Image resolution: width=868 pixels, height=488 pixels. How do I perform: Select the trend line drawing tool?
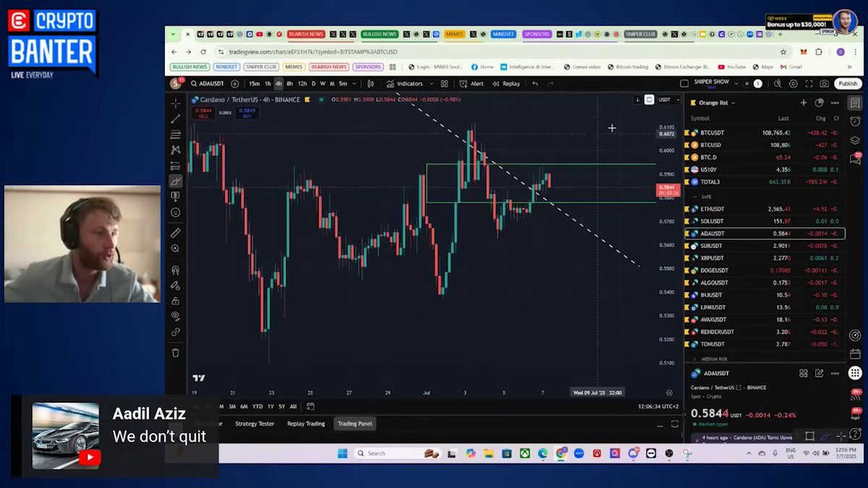pyautogui.click(x=175, y=119)
